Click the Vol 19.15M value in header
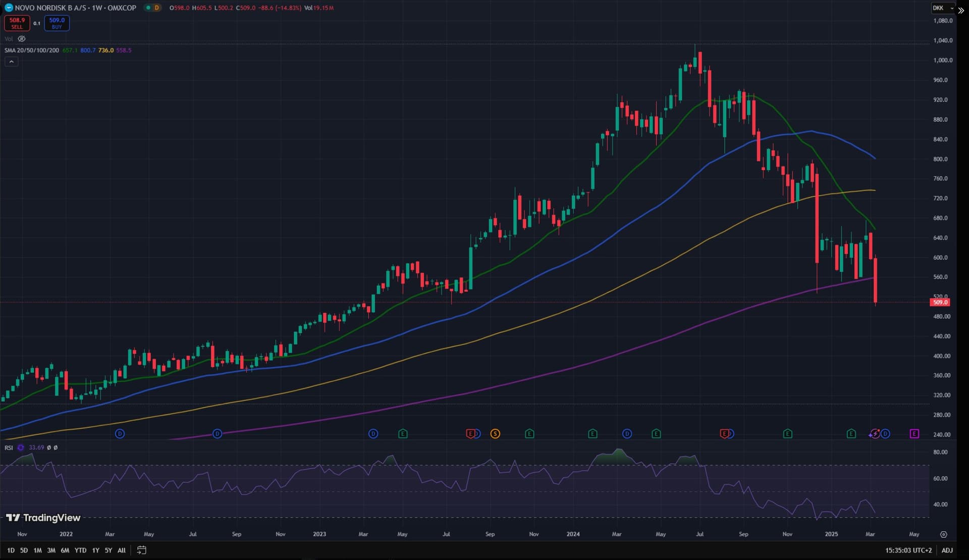969x560 pixels. (319, 8)
